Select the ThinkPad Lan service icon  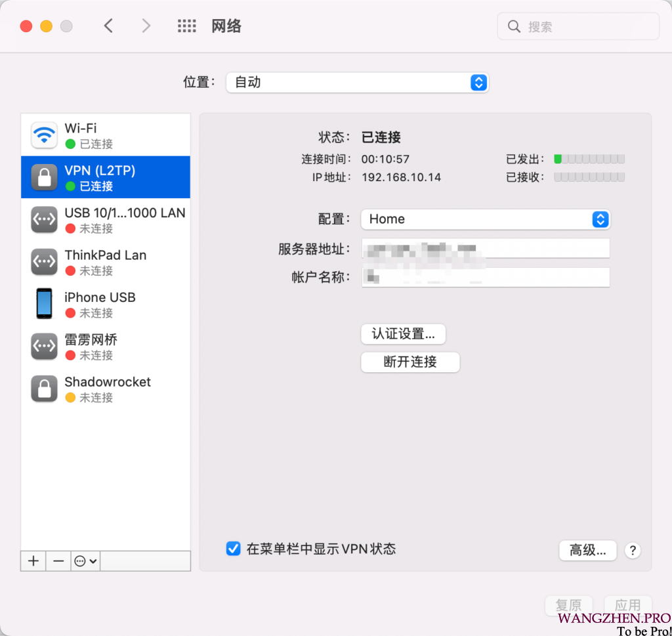44,263
